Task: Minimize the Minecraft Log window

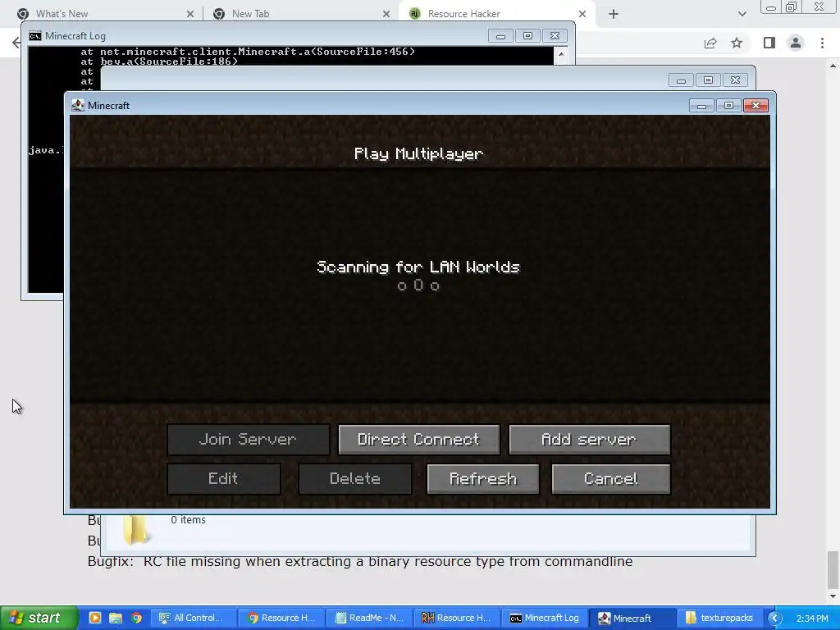Action: (501, 36)
